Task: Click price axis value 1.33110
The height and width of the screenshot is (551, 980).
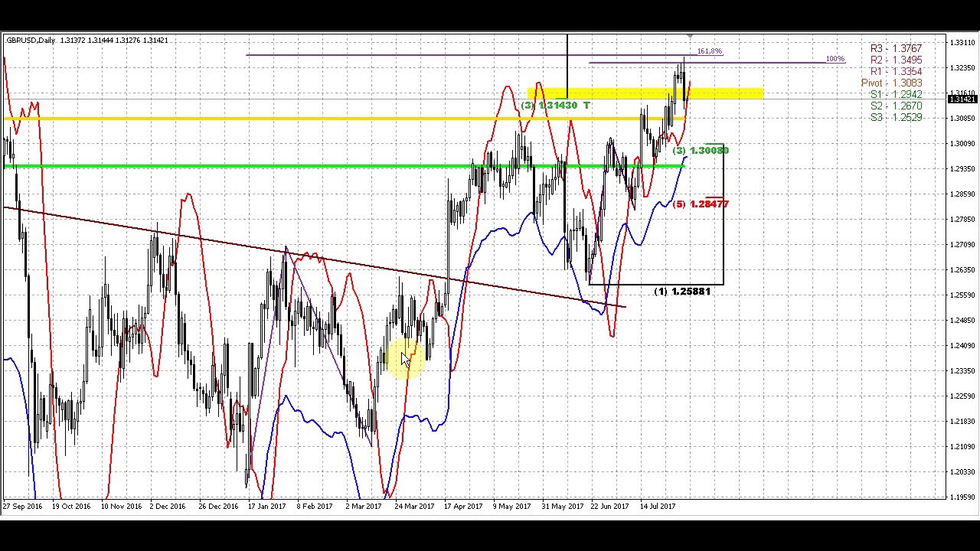Action: pyautogui.click(x=963, y=43)
